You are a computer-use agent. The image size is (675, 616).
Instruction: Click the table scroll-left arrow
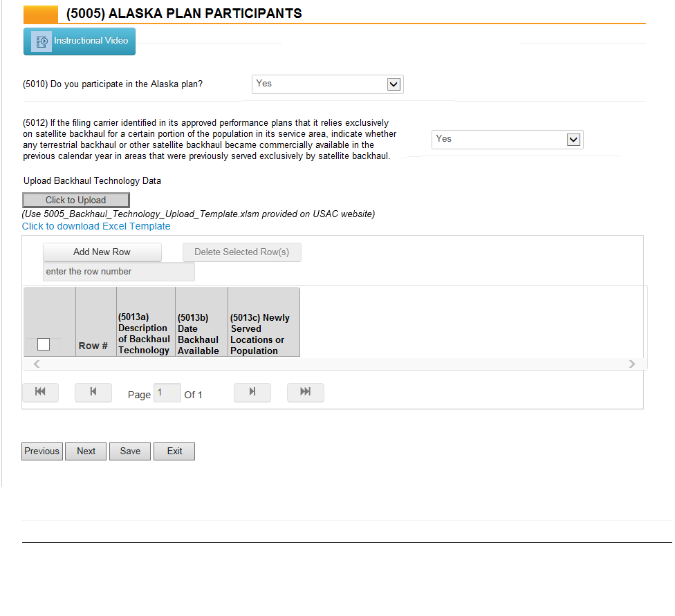coord(37,364)
